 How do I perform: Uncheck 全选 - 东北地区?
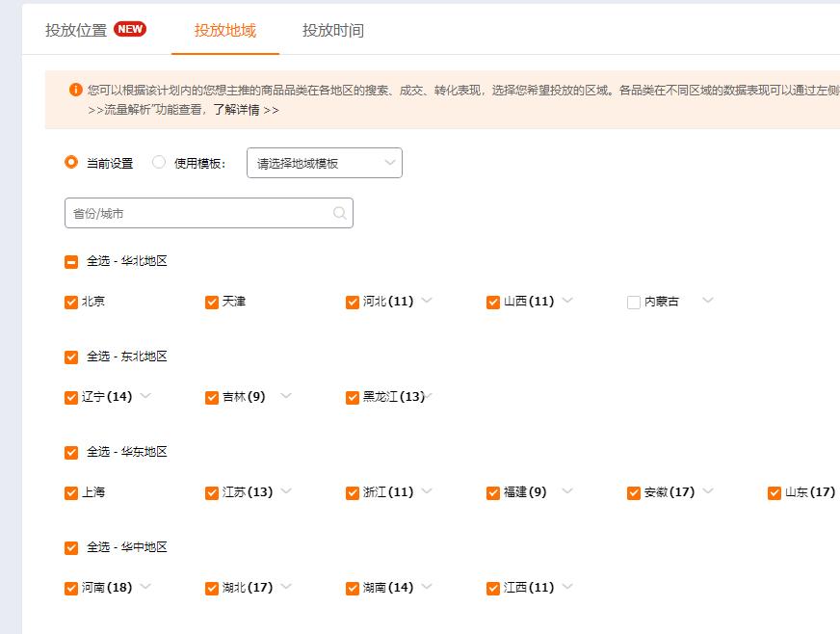click(x=69, y=356)
